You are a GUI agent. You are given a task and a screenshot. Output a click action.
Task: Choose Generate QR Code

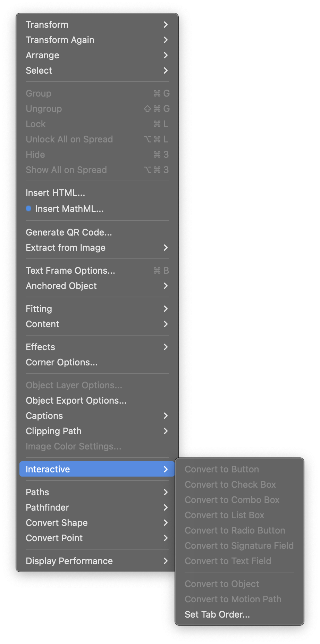[69, 232]
